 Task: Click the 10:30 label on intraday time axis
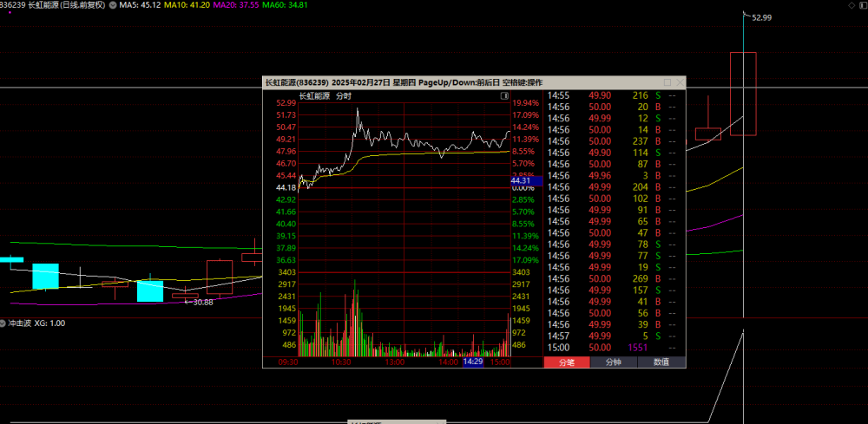point(341,362)
